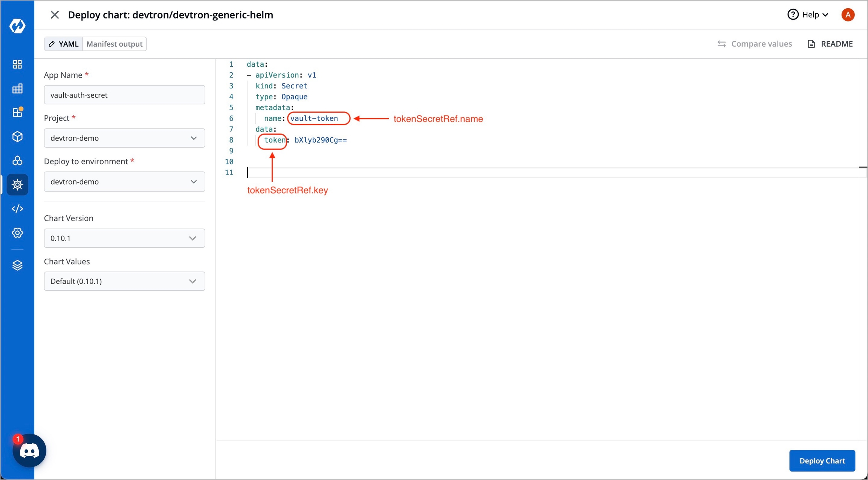Image resolution: width=868 pixels, height=480 pixels.
Task: Close the Deploy chart page
Action: pyautogui.click(x=55, y=15)
